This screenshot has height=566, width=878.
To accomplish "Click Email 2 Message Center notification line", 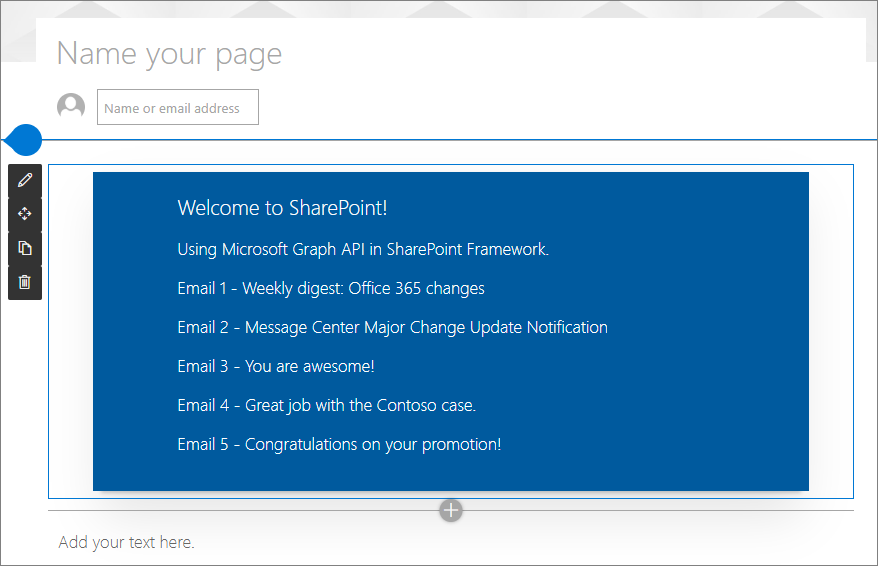I will [392, 327].
